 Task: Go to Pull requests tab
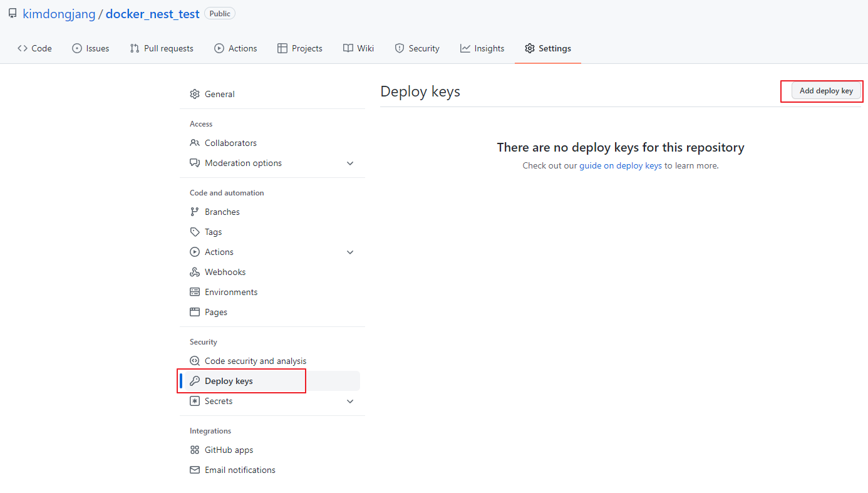coord(162,48)
